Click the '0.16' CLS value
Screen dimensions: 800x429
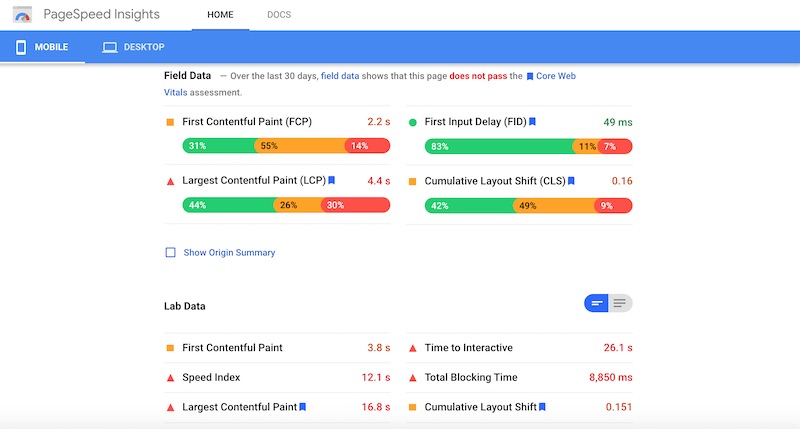(x=622, y=181)
